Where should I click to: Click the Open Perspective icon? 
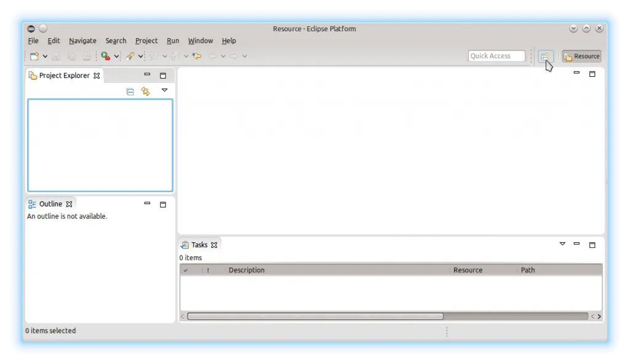pyautogui.click(x=544, y=57)
